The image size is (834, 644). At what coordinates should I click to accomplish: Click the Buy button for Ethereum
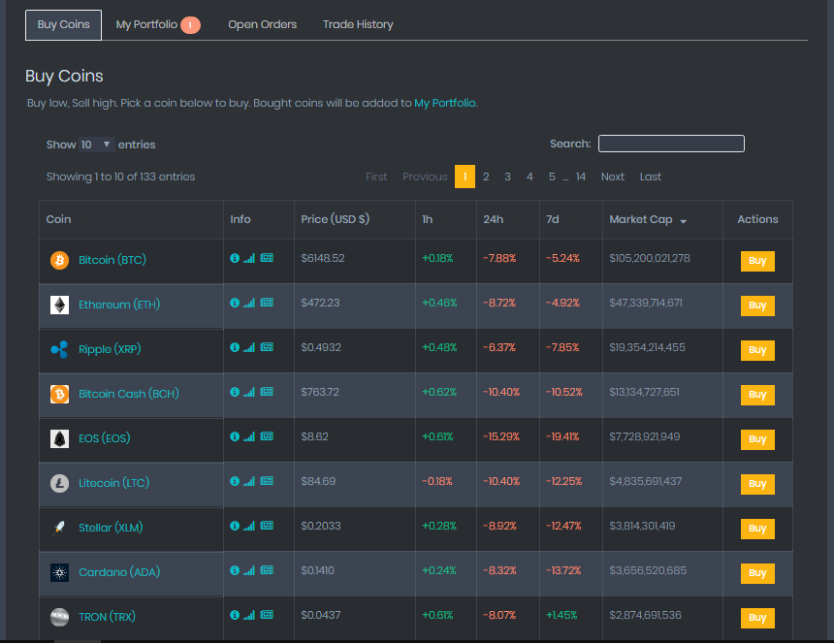pyautogui.click(x=757, y=306)
